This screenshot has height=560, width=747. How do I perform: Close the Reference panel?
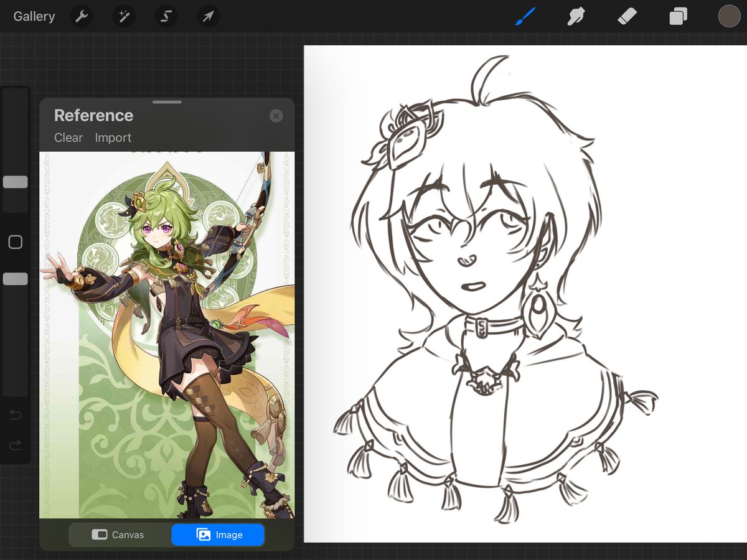click(276, 116)
